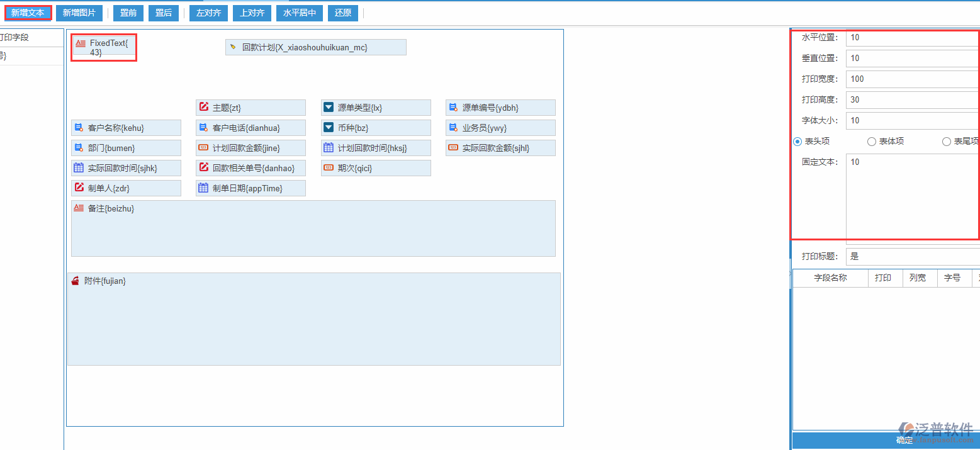Click the number icon of 计划回款金额{jine}

click(203, 147)
